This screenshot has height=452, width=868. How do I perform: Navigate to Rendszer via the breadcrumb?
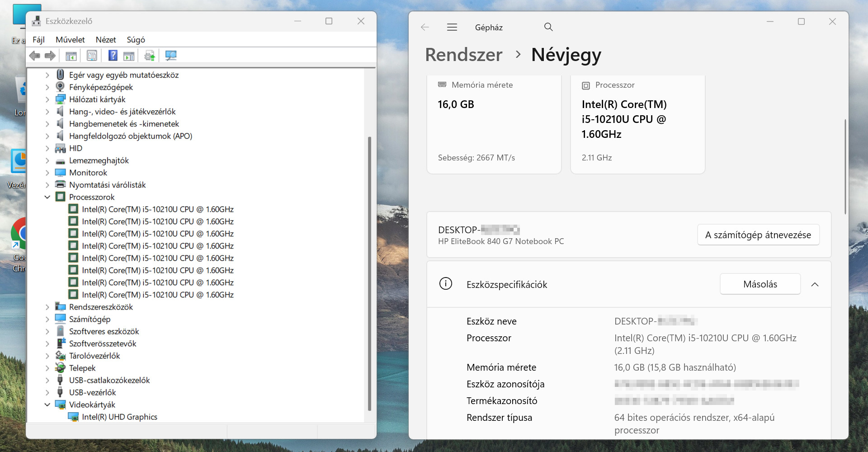click(464, 55)
